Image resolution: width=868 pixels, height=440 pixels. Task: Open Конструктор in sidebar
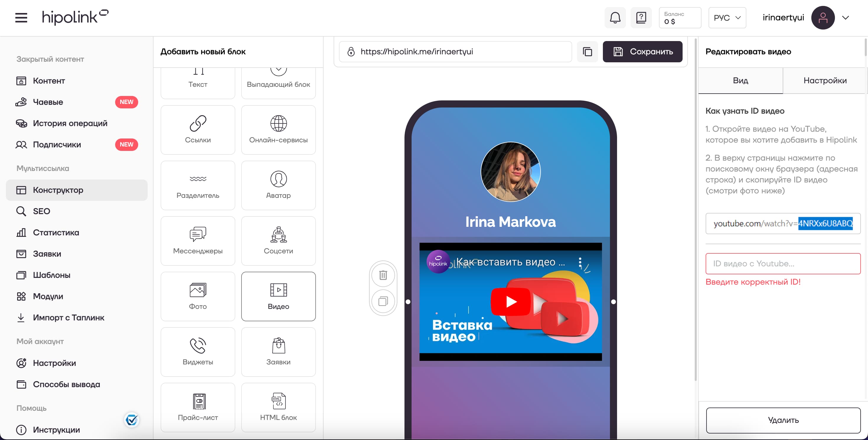[x=77, y=190]
